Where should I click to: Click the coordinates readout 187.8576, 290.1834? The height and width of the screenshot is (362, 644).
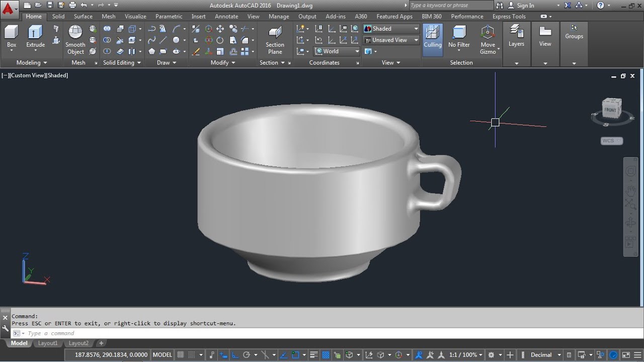[111, 354]
